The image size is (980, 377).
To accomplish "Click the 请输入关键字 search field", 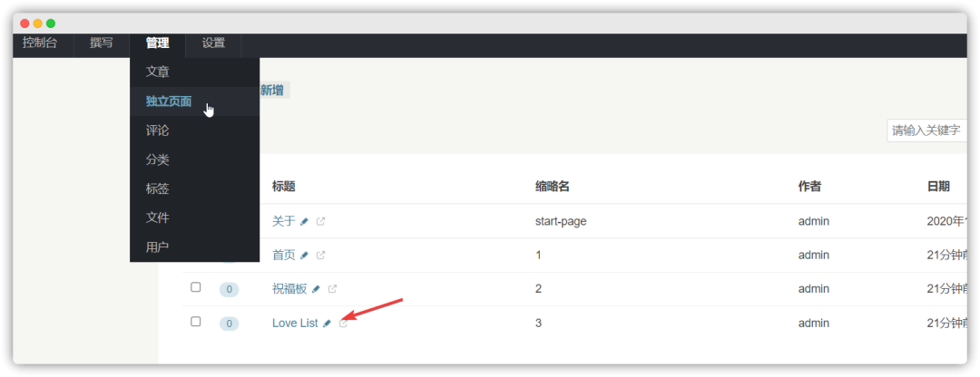I will [926, 131].
